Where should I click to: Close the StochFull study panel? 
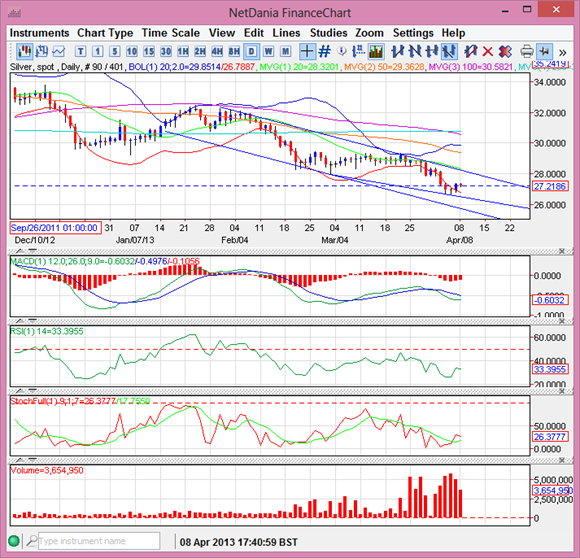click(x=562, y=391)
